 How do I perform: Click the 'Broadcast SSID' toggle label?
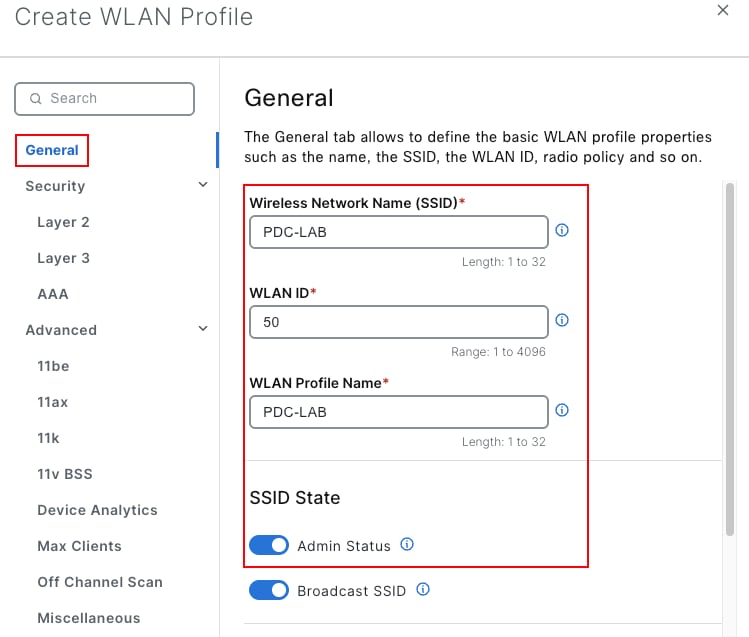pos(352,591)
